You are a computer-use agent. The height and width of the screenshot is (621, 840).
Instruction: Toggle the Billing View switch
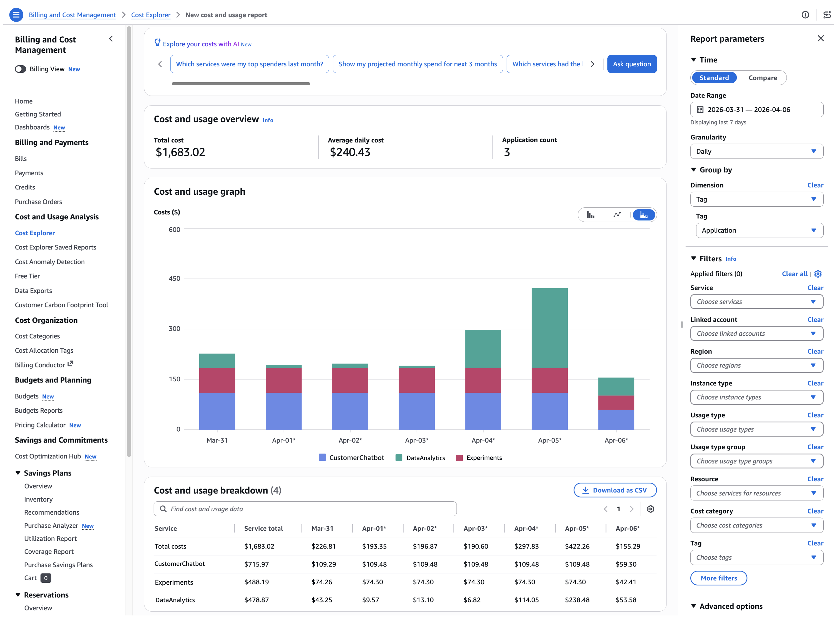pyautogui.click(x=21, y=69)
